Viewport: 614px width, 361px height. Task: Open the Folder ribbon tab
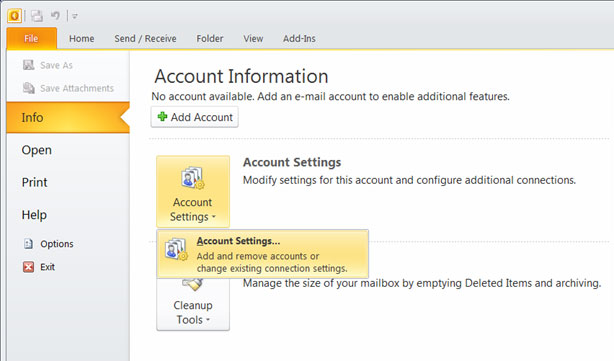tap(209, 38)
